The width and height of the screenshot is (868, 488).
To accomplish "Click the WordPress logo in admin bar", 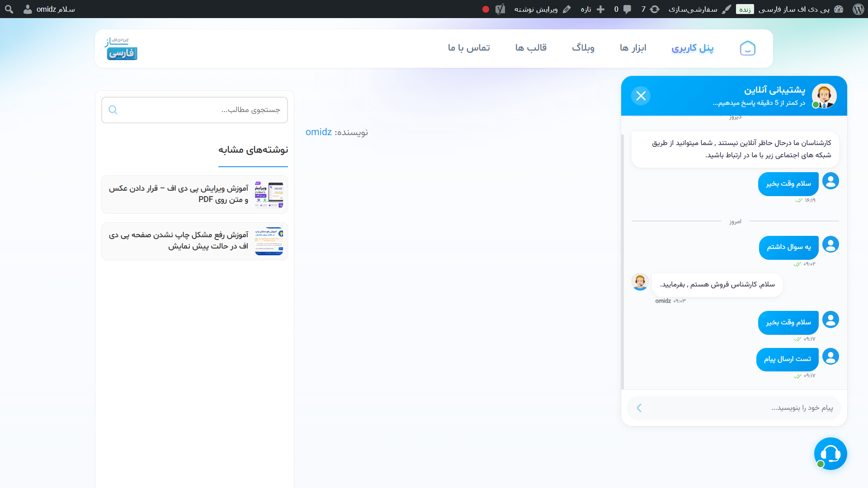I will [x=858, y=9].
